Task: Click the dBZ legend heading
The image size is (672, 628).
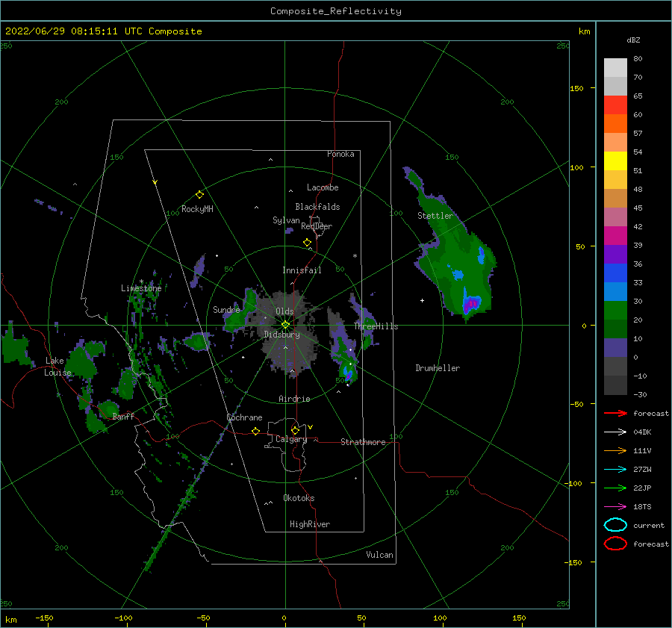Action: pyautogui.click(x=633, y=40)
